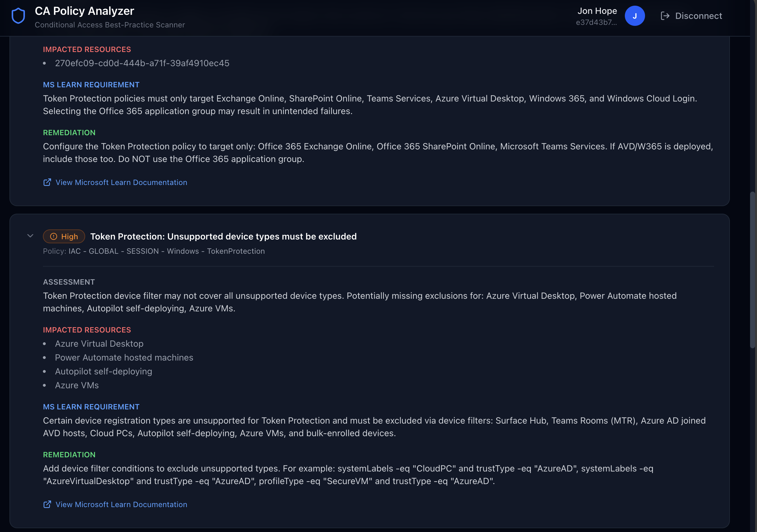The height and width of the screenshot is (532, 757).
Task: Click the CA Policy Analyzer title text
Action: [85, 11]
